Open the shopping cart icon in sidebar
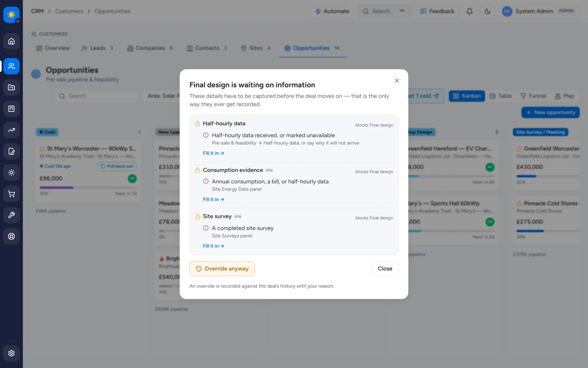Viewport: 588px width, 368px height. coord(11,194)
